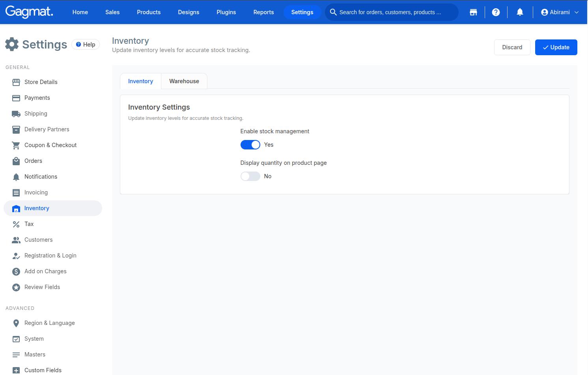The height and width of the screenshot is (375, 588).
Task: Open the storefront icon in top bar
Action: [x=474, y=12]
